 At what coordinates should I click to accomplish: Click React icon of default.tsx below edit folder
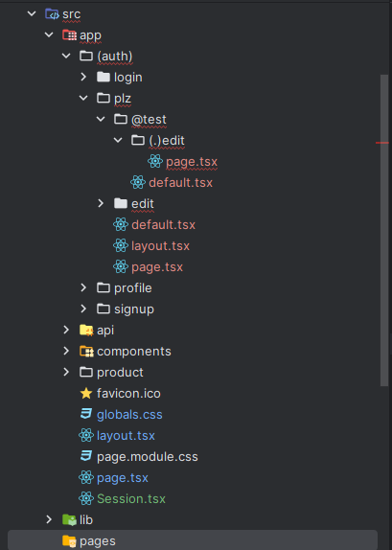(121, 224)
